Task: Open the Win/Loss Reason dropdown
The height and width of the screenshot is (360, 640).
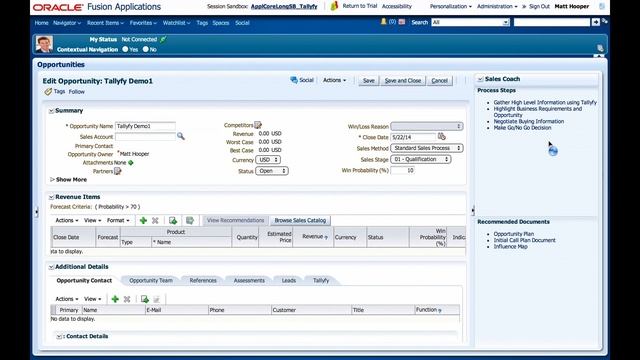Action: click(x=427, y=126)
